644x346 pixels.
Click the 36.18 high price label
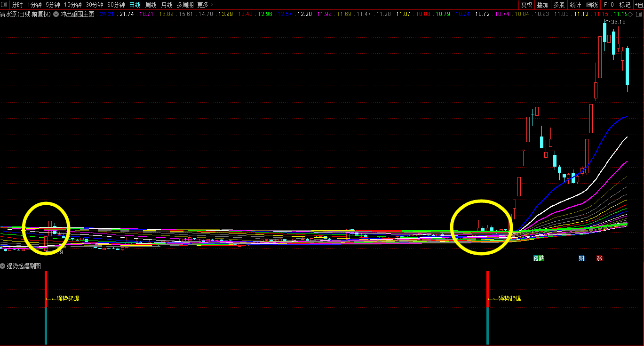pyautogui.click(x=618, y=22)
